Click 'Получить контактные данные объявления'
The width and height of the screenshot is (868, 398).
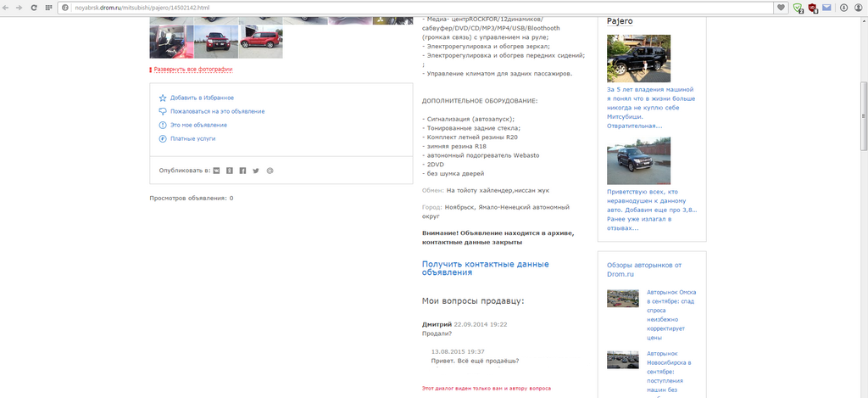click(486, 268)
